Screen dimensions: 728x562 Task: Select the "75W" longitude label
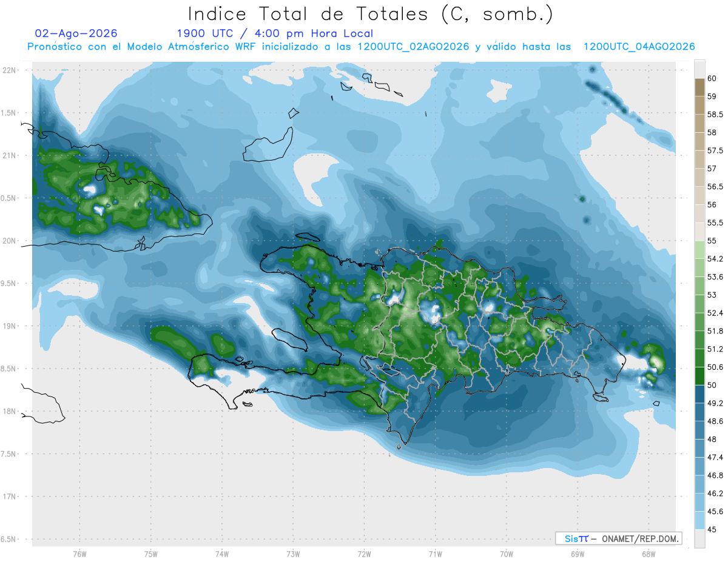pos(151,554)
